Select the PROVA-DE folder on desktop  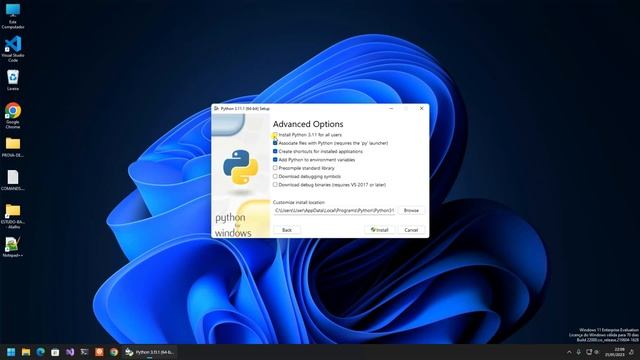coord(13,147)
